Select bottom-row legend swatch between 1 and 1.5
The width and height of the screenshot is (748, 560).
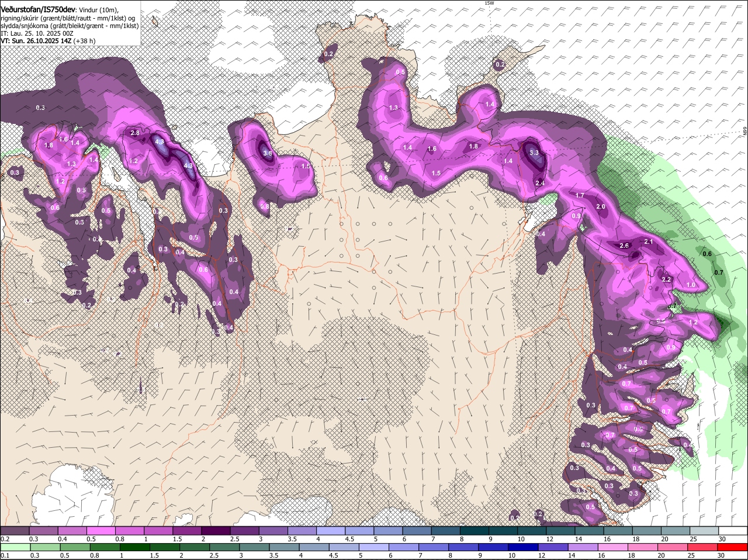(134, 547)
